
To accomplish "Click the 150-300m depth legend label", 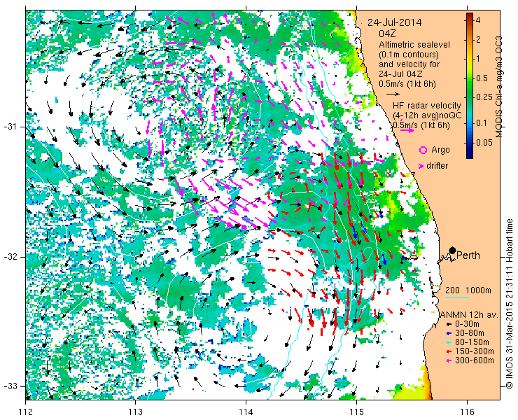I will [475, 351].
